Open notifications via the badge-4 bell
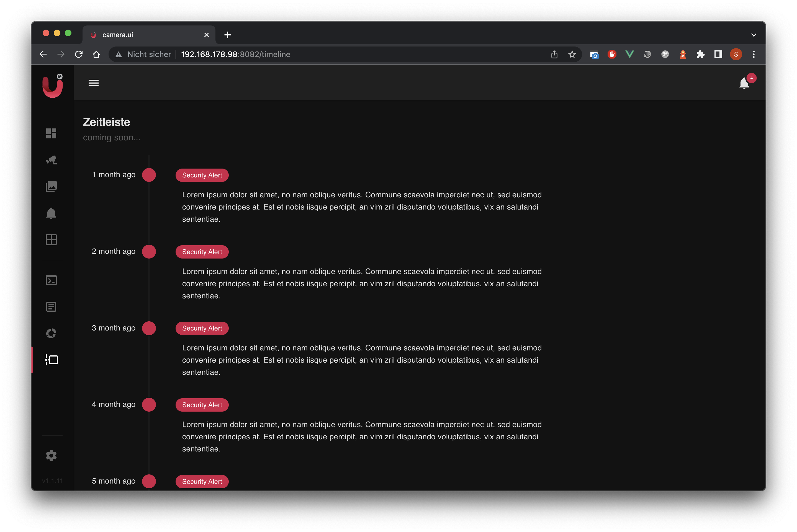This screenshot has height=532, width=797. point(744,82)
